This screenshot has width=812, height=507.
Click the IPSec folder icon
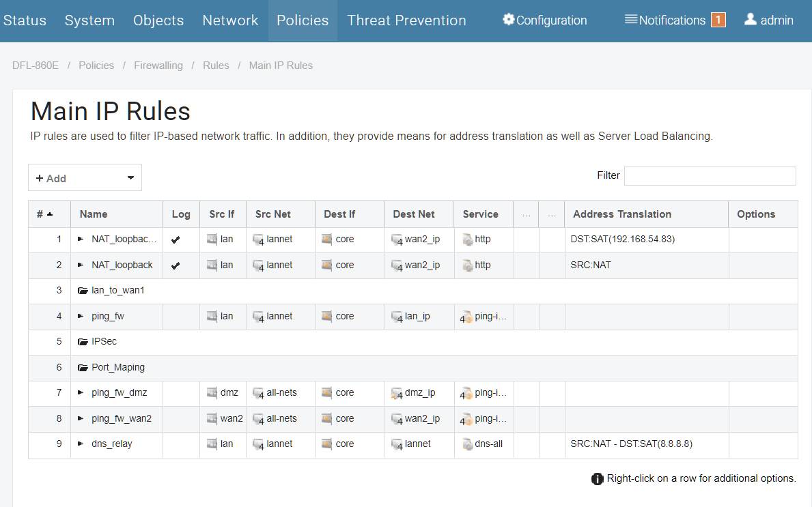pyautogui.click(x=83, y=342)
